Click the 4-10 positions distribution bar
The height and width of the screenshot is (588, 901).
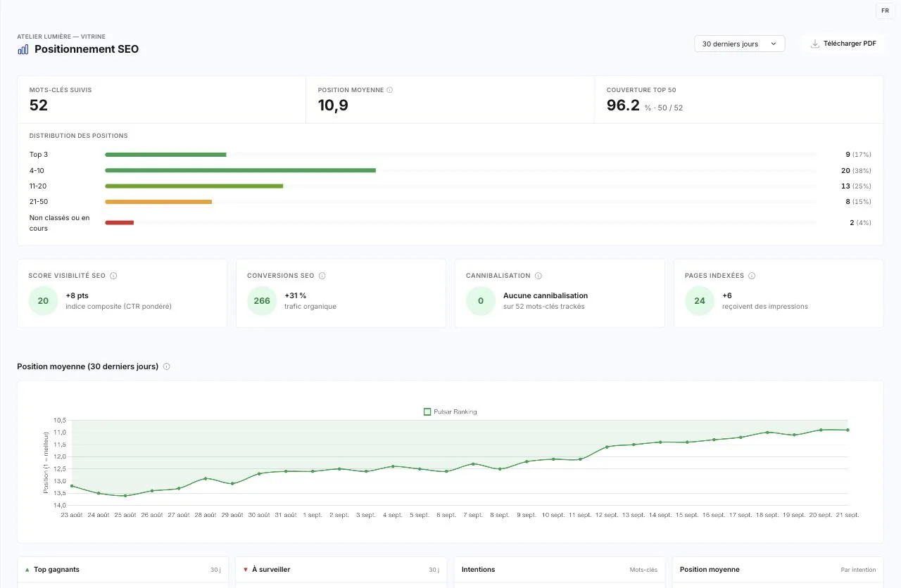240,170
